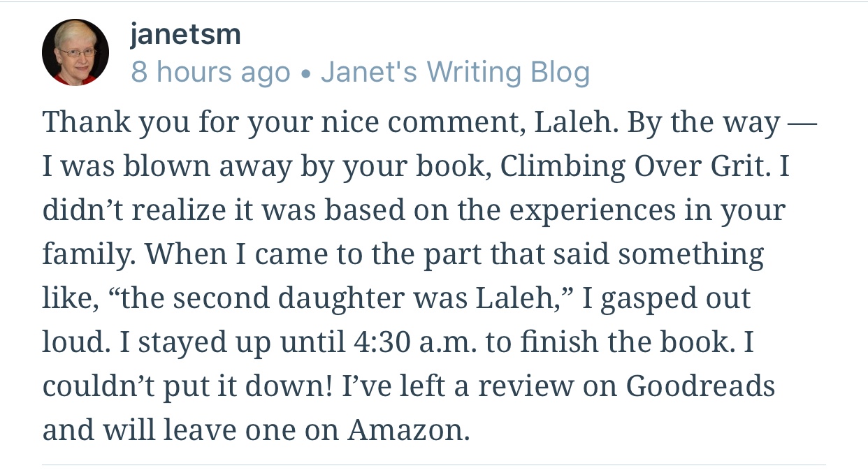Screen dimensions: 868x475
Task: Click the em dash after "By the way"
Action: (x=802, y=124)
